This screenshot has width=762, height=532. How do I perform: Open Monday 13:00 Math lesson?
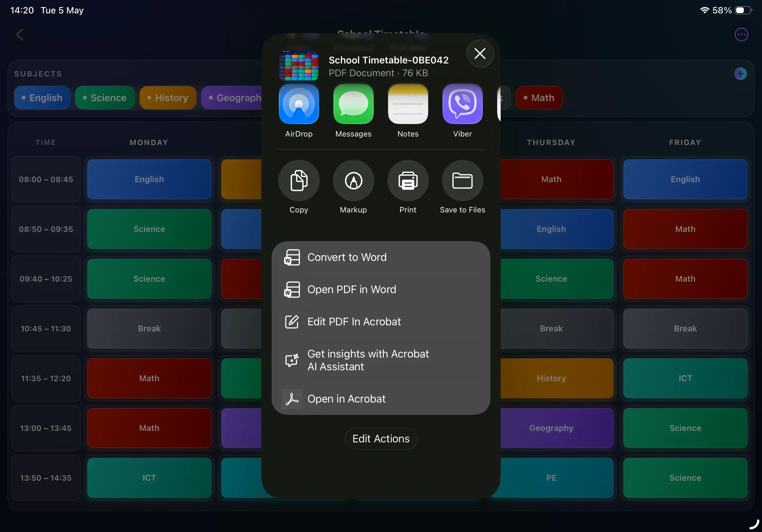pyautogui.click(x=149, y=428)
